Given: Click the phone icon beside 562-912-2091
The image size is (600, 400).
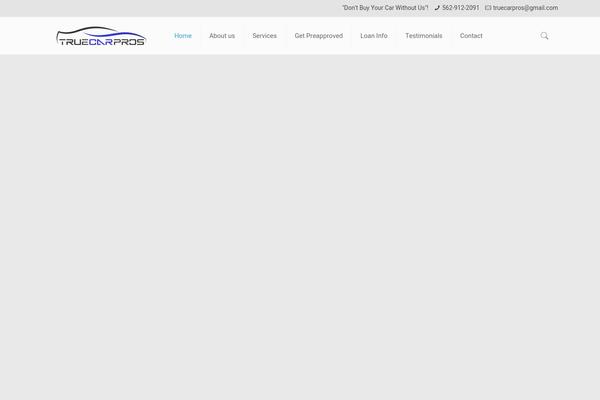Looking at the screenshot, I should click(x=437, y=8).
